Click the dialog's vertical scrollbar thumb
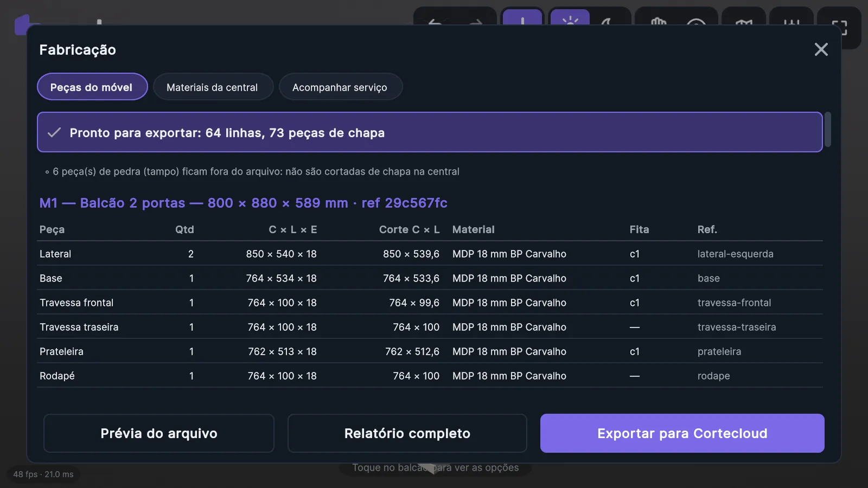Screen dimensions: 868x488 tap(828, 129)
